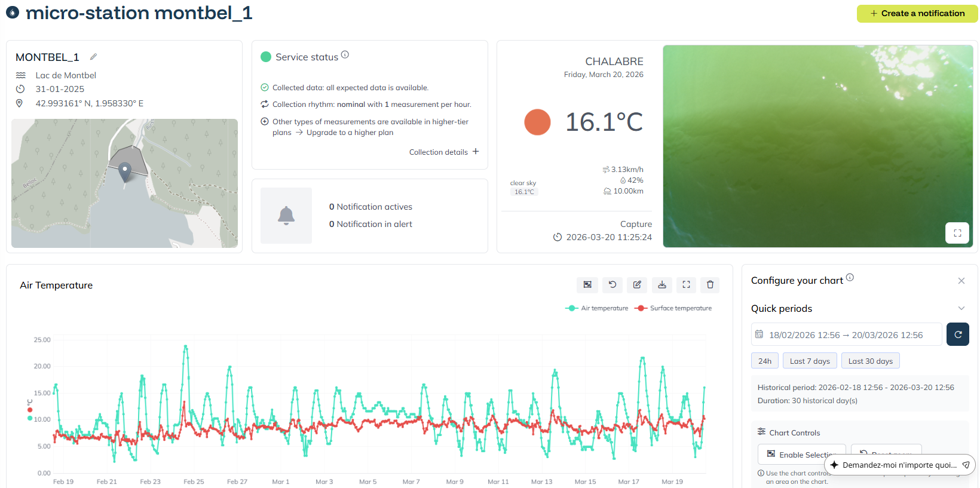980x488 pixels.
Task: Select the Last 7 days period
Action: (x=809, y=361)
